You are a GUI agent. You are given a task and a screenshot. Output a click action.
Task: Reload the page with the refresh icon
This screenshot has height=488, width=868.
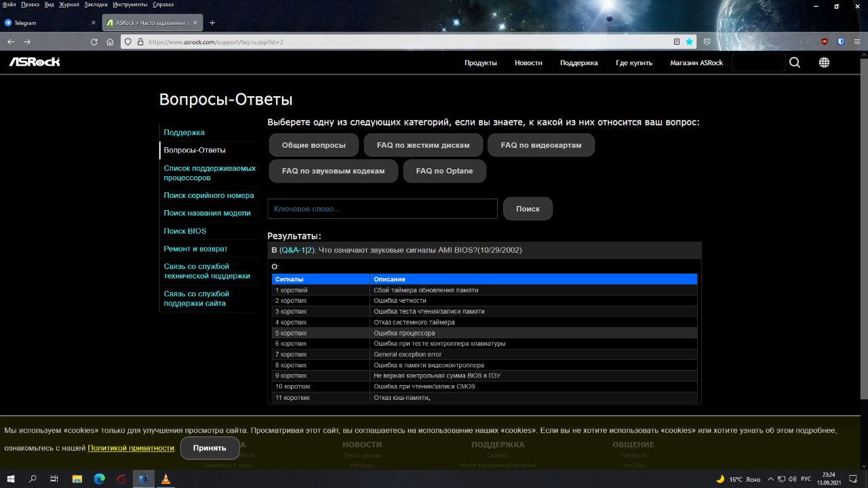pyautogui.click(x=94, y=41)
